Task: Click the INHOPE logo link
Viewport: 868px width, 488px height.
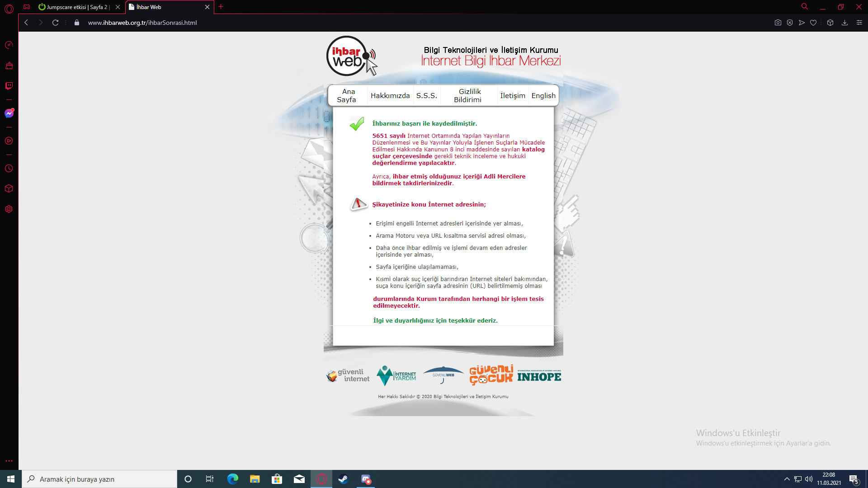Action: [539, 376]
